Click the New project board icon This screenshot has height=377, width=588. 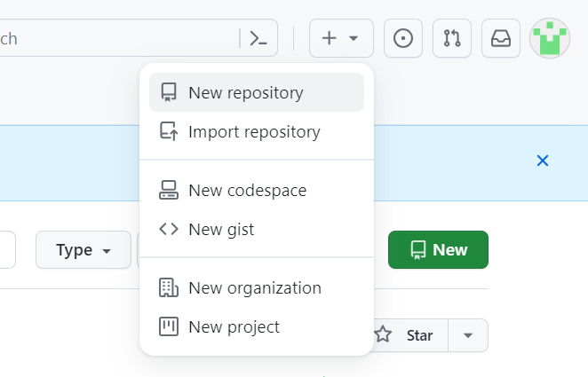169,327
